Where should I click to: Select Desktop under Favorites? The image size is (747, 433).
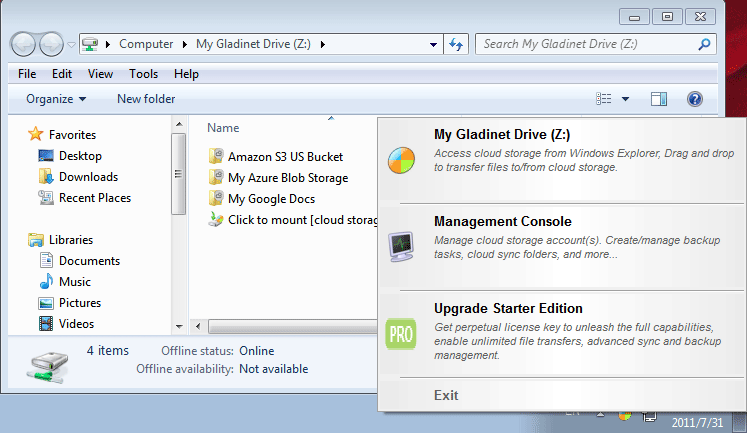pos(80,156)
